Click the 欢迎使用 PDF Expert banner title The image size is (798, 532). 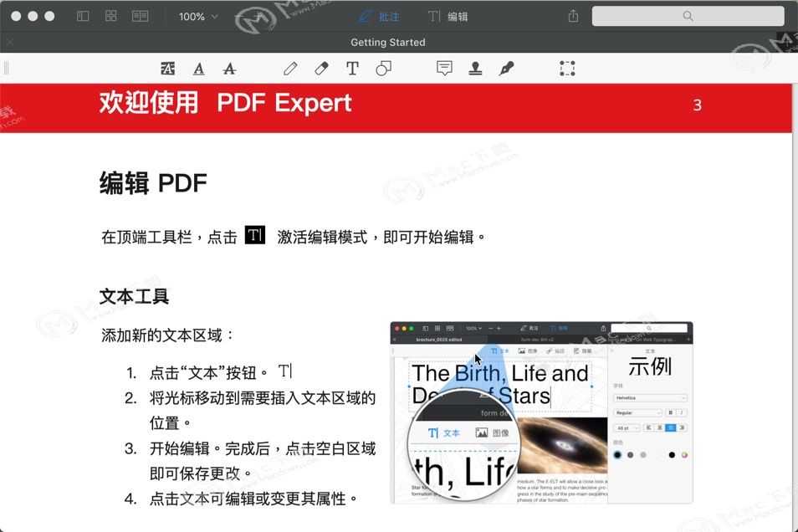tap(225, 103)
